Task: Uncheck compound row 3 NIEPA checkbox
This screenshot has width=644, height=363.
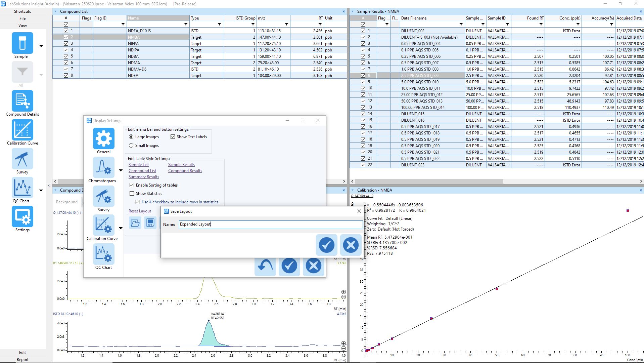Action: [66, 43]
